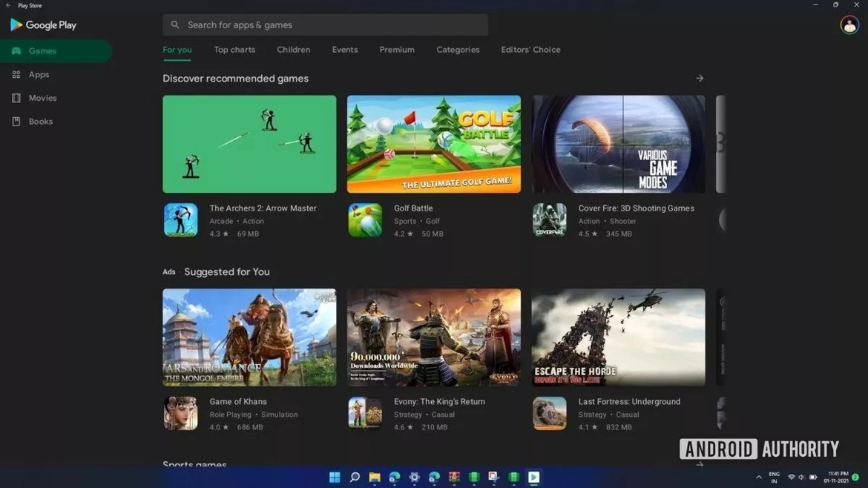Viewport: 868px width, 488px height.
Task: Open the Archers green banner image
Action: [249, 145]
